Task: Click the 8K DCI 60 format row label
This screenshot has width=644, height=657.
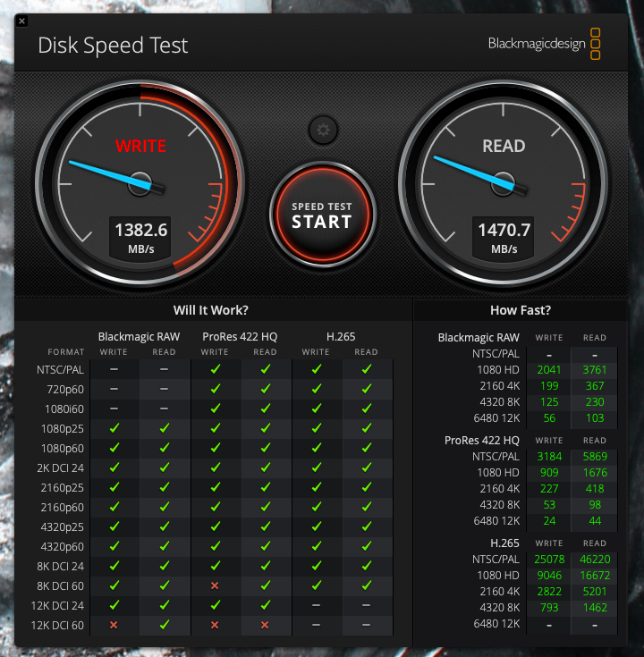Action: tap(61, 585)
